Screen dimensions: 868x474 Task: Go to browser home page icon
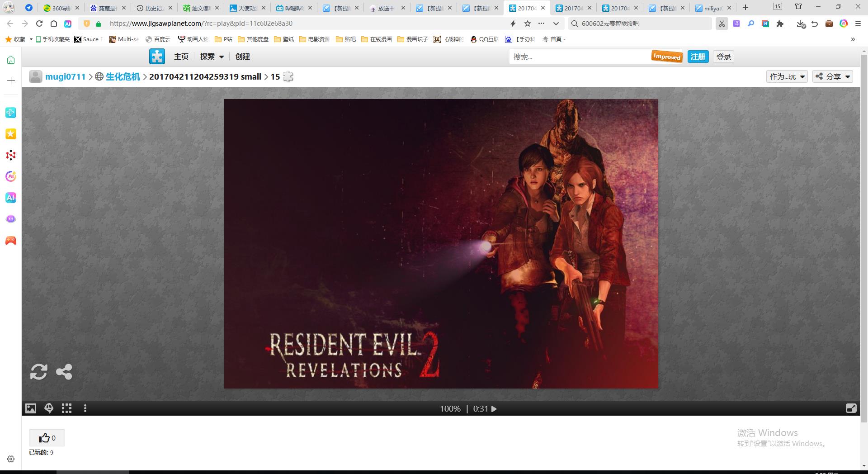point(54,24)
